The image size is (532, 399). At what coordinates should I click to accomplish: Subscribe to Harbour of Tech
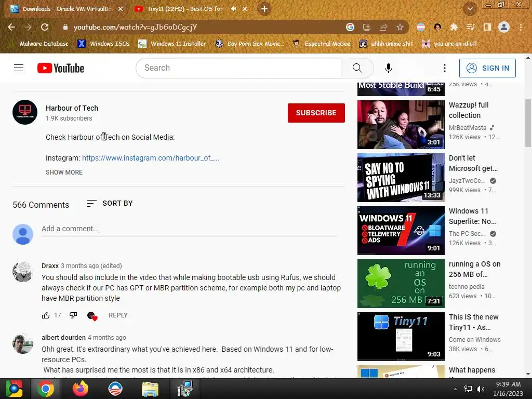pos(316,113)
